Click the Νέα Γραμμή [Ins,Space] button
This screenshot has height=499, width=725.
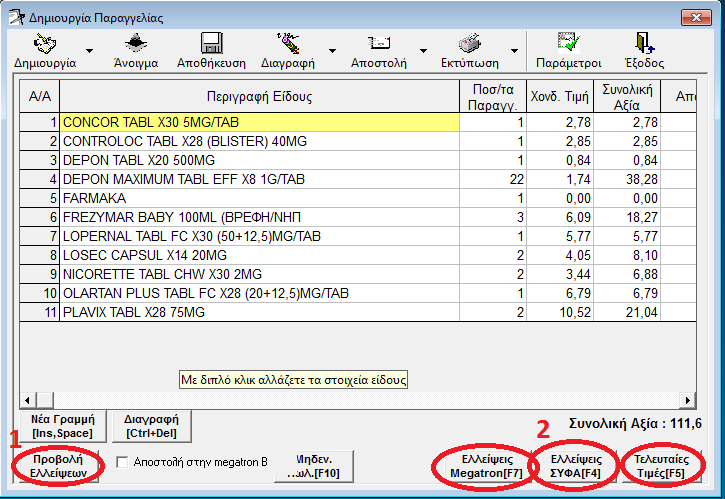pos(62,426)
